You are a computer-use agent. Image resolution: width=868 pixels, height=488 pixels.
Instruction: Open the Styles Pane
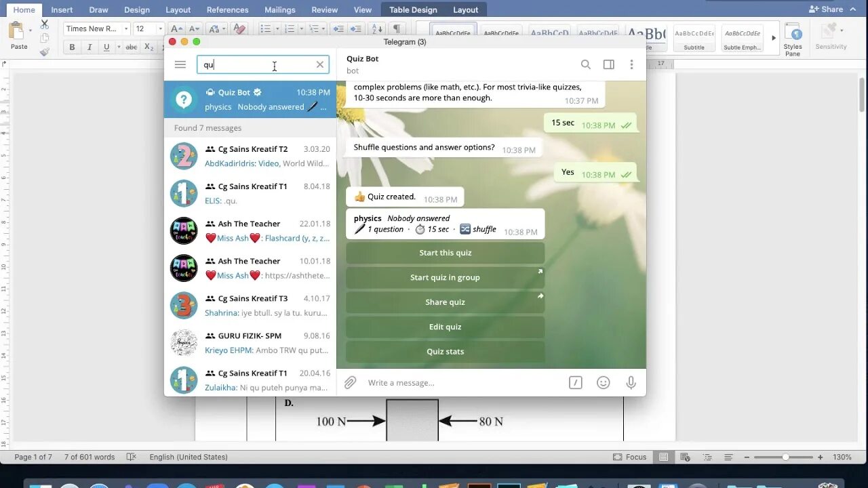click(793, 39)
